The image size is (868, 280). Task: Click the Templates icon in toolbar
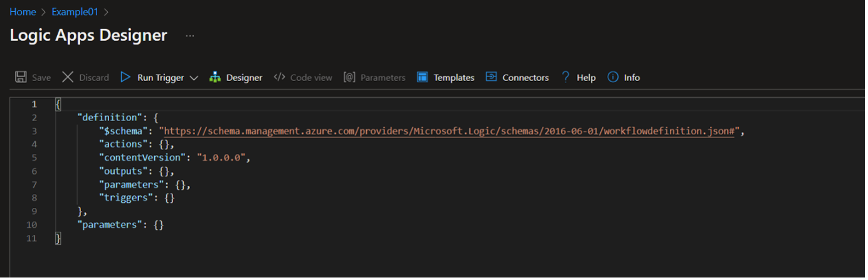[422, 77]
